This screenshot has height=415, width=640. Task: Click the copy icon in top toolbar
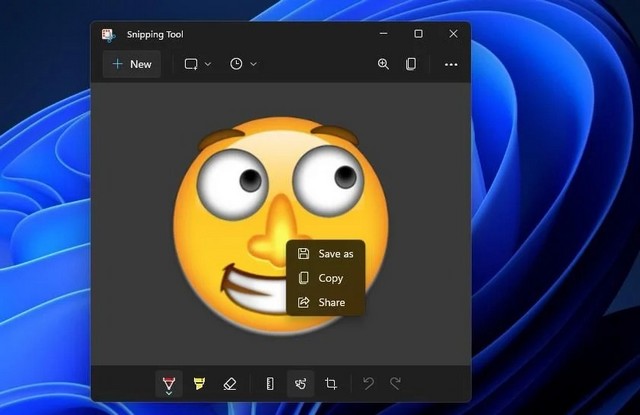(x=411, y=64)
